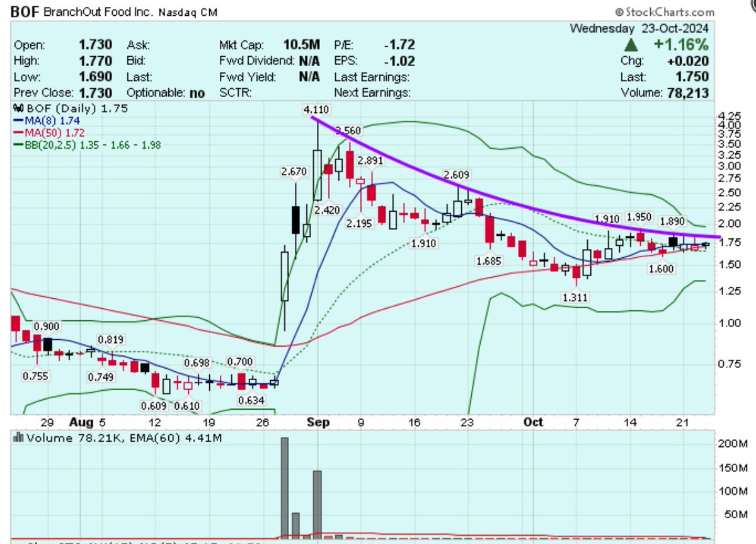This screenshot has height=544, width=756.
Task: Click the 1.600 price label
Action: point(661,269)
